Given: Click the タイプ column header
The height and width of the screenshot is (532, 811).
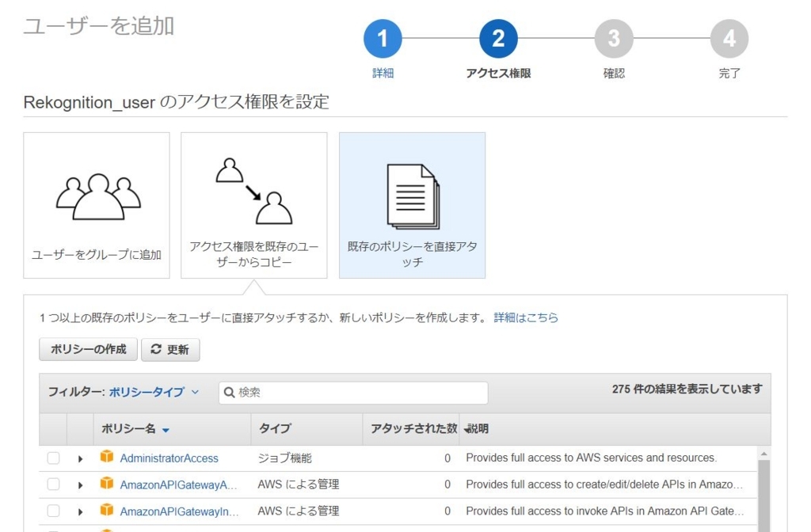Looking at the screenshot, I should 275,428.
